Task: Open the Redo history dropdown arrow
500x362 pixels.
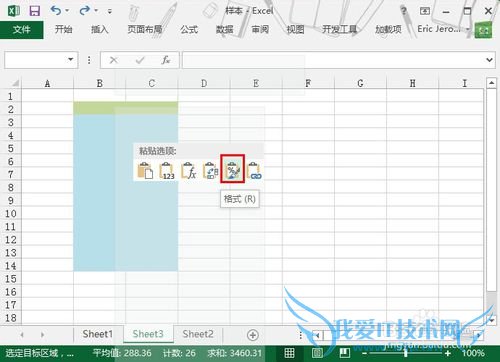Action: 96,11
